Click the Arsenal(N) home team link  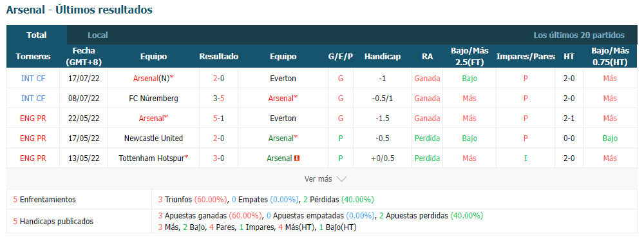point(151,79)
